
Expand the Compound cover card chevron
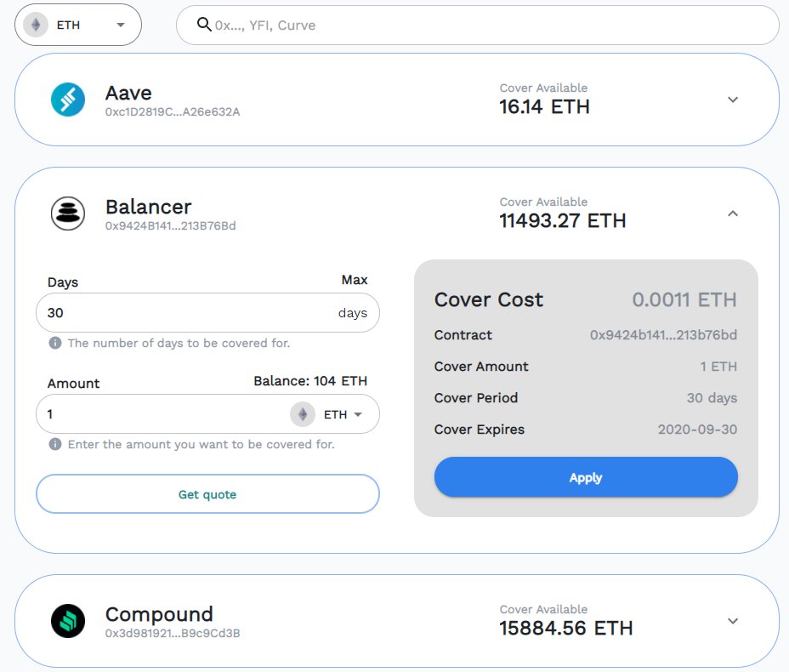coord(733,621)
